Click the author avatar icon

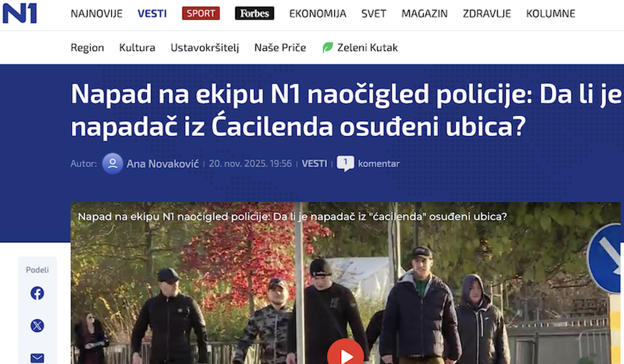click(112, 164)
